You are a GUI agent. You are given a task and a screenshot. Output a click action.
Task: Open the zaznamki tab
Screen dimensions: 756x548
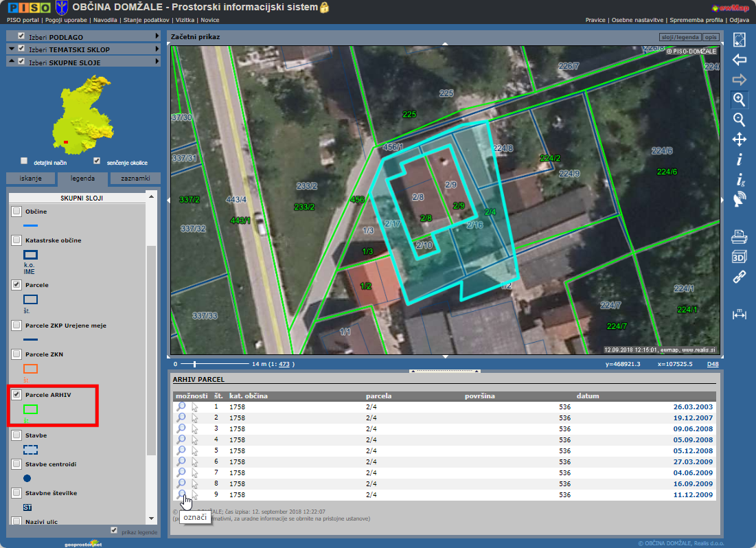coord(135,179)
